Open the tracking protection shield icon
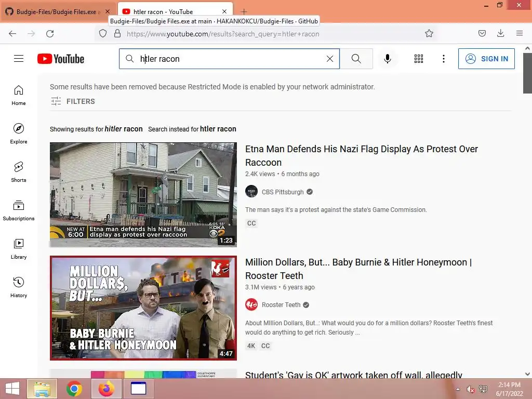The height and width of the screenshot is (399, 532). [x=103, y=34]
